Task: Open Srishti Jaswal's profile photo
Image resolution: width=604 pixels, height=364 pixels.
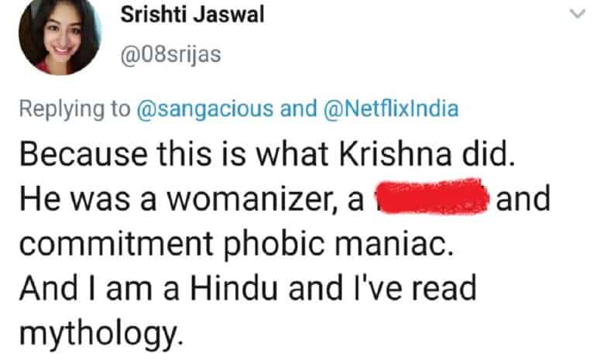Action: coord(59,36)
